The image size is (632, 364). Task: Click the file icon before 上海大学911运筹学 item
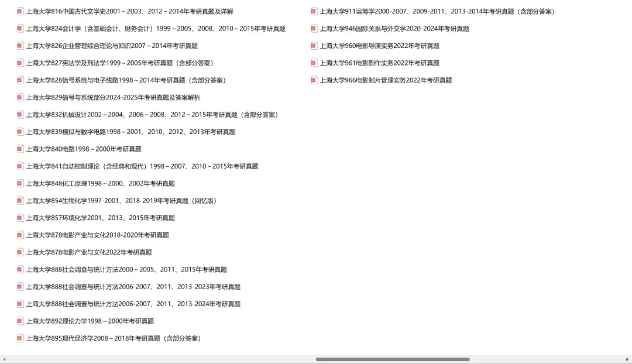click(x=314, y=11)
